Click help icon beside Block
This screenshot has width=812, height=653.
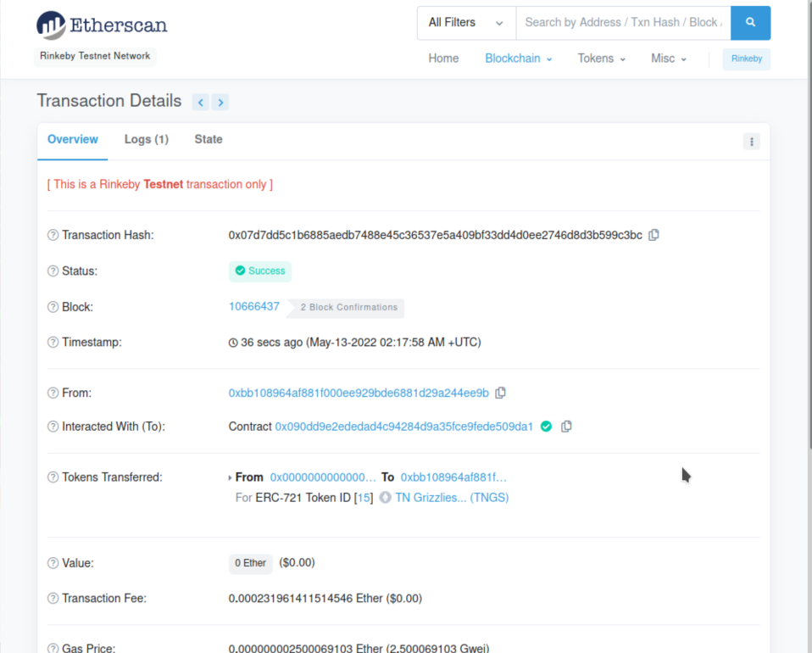(x=53, y=307)
